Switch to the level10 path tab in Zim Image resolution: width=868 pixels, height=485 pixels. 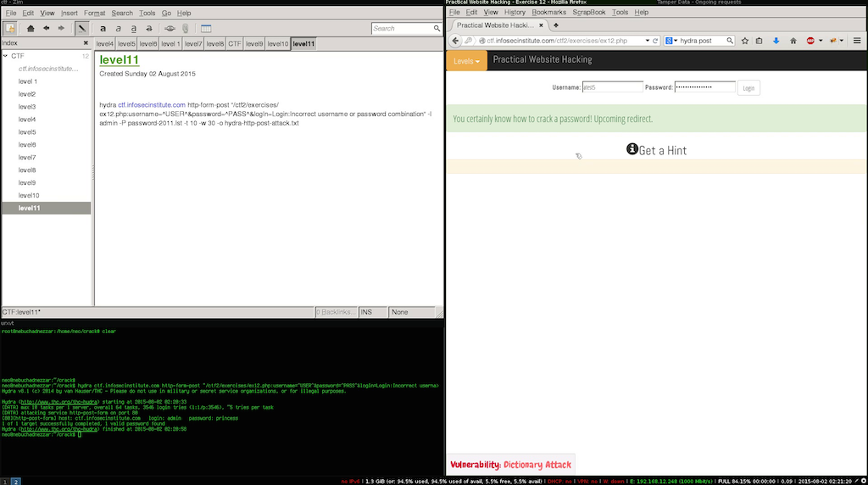[278, 44]
